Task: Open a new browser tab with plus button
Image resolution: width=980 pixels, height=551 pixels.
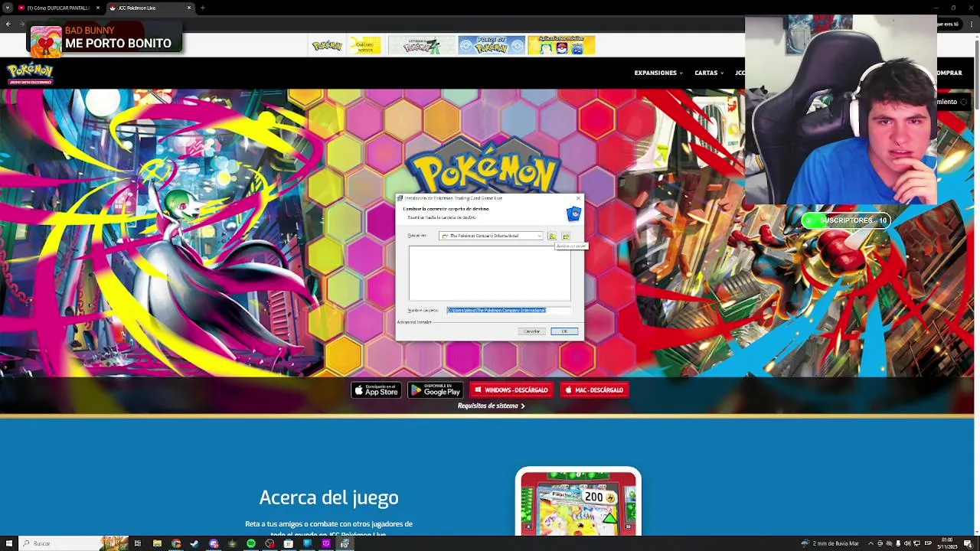Action: (203, 8)
